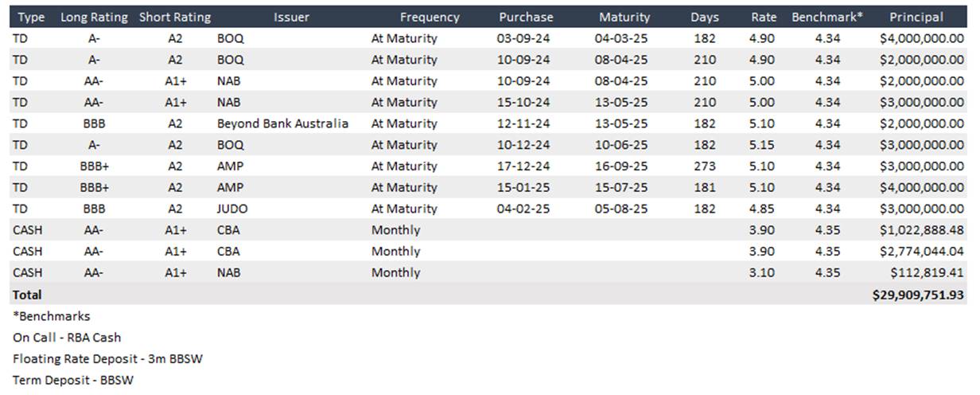
Task: Click the Issuer column header
Action: click(x=291, y=17)
